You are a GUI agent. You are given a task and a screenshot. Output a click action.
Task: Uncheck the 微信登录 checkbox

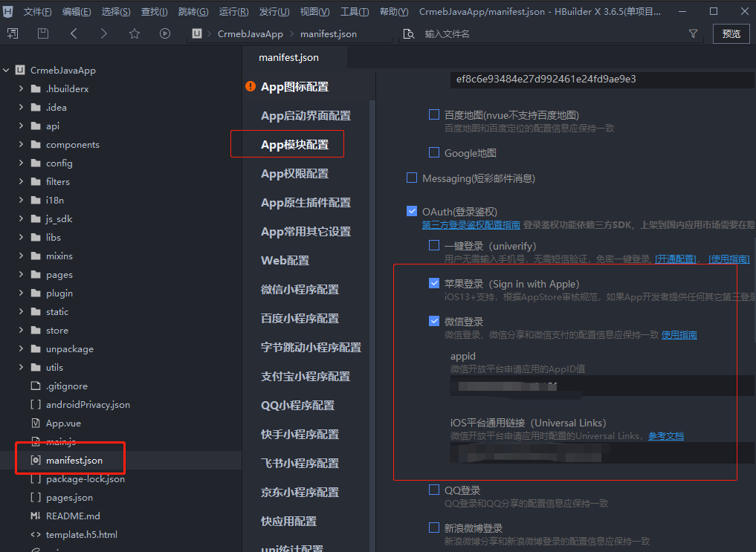[x=434, y=321]
